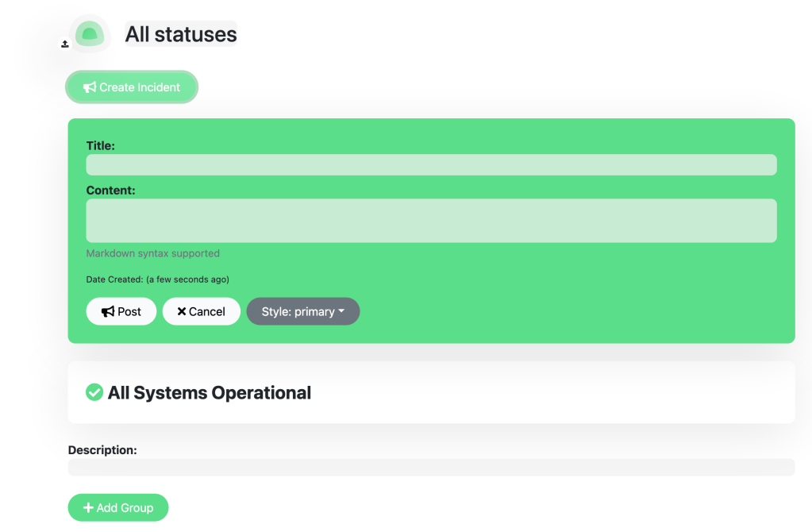The width and height of the screenshot is (812, 532).
Task: Click the small upload icon beside the logo
Action: pos(65,44)
